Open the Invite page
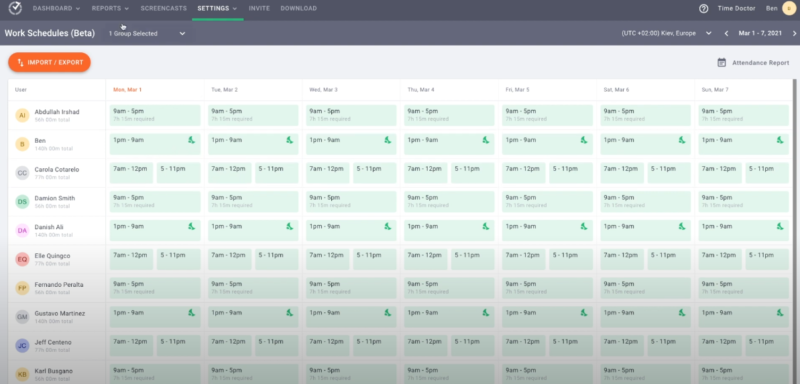The image size is (800, 384). pyautogui.click(x=259, y=9)
